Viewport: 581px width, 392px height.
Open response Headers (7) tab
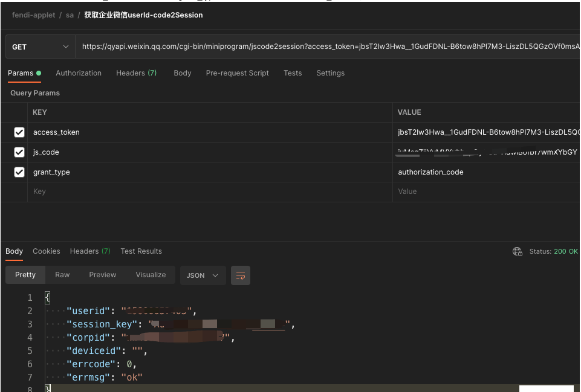(x=90, y=251)
